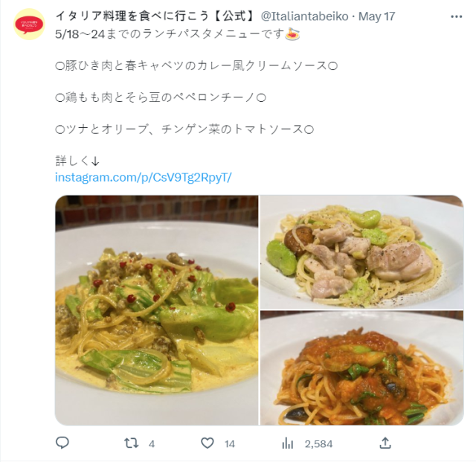Viewport: 476px width, 462px height.
Task: Share the tweet via upload icon
Action: 385,443
